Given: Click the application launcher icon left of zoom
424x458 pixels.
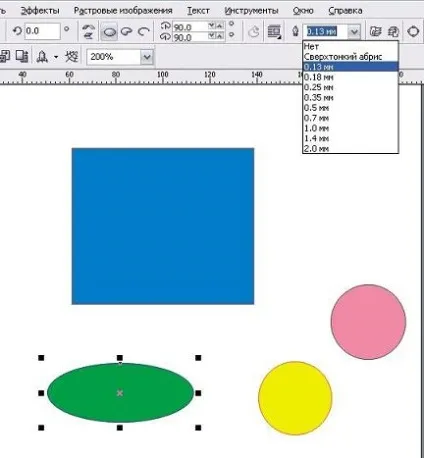Looking at the screenshot, I should [5, 57].
